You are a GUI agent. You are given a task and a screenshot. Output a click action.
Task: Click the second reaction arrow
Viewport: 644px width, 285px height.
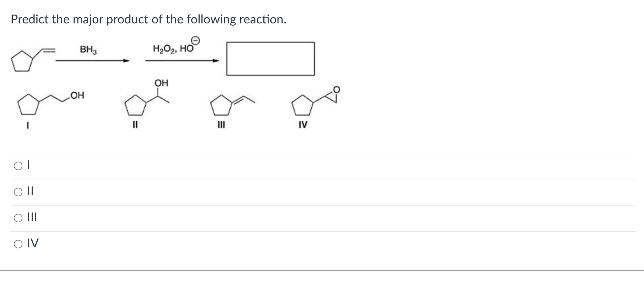[181, 61]
